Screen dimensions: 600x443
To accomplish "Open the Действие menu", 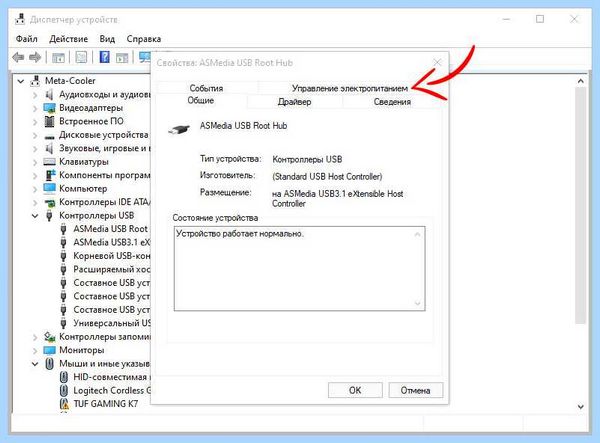I will (68, 39).
